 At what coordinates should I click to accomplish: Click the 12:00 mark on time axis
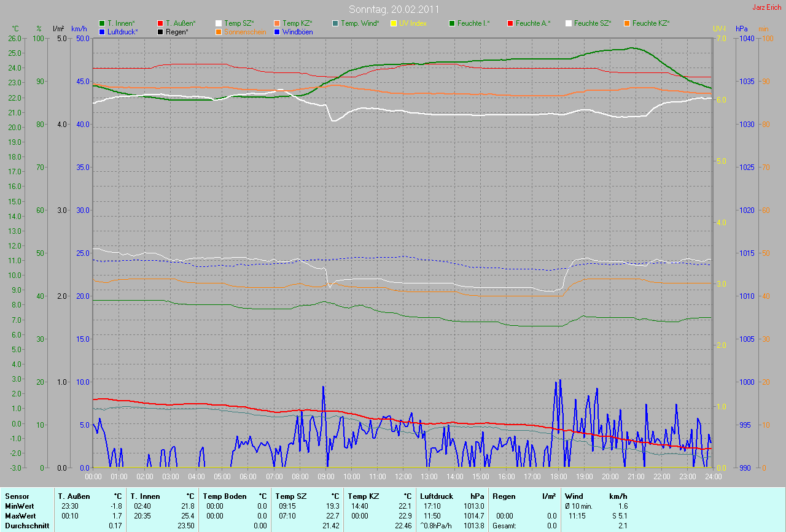click(x=403, y=476)
